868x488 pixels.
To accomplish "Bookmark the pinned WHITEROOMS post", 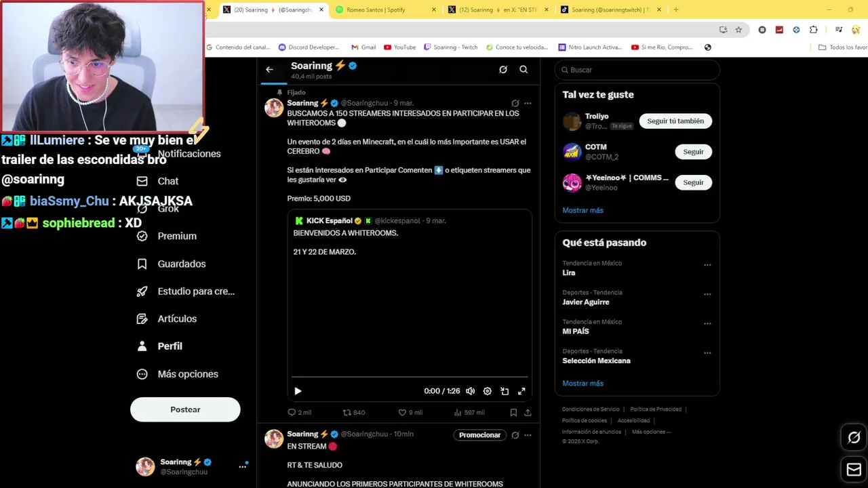I will pyautogui.click(x=513, y=412).
